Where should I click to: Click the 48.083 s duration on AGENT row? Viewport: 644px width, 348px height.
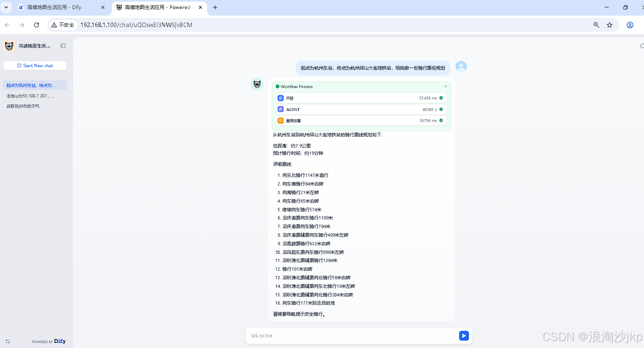pyautogui.click(x=430, y=110)
